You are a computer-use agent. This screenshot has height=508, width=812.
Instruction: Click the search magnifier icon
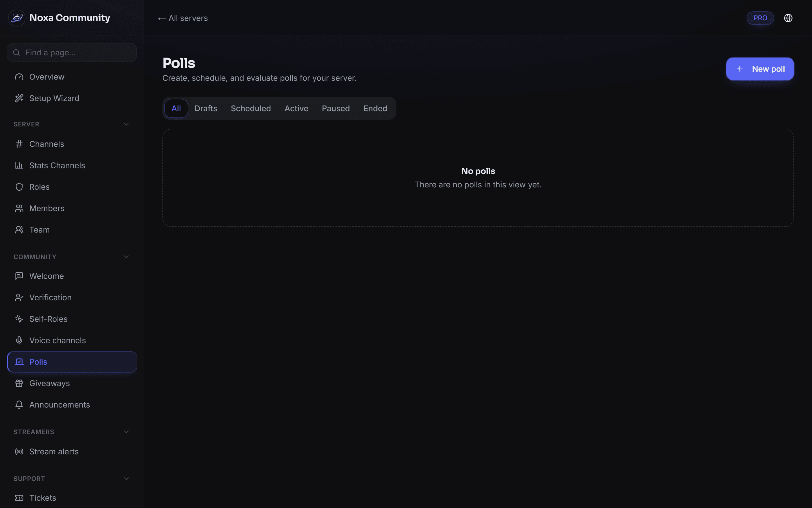[16, 53]
